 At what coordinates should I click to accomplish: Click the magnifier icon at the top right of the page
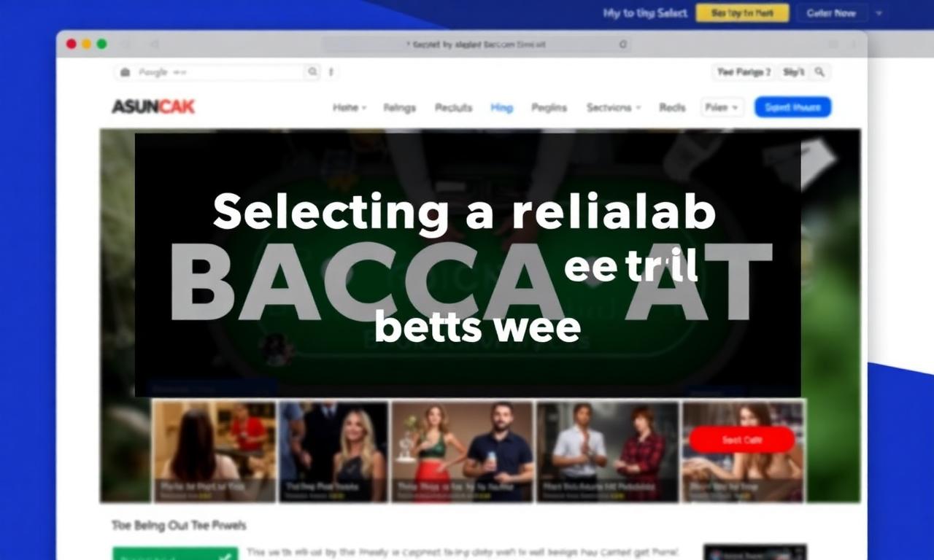click(x=819, y=71)
